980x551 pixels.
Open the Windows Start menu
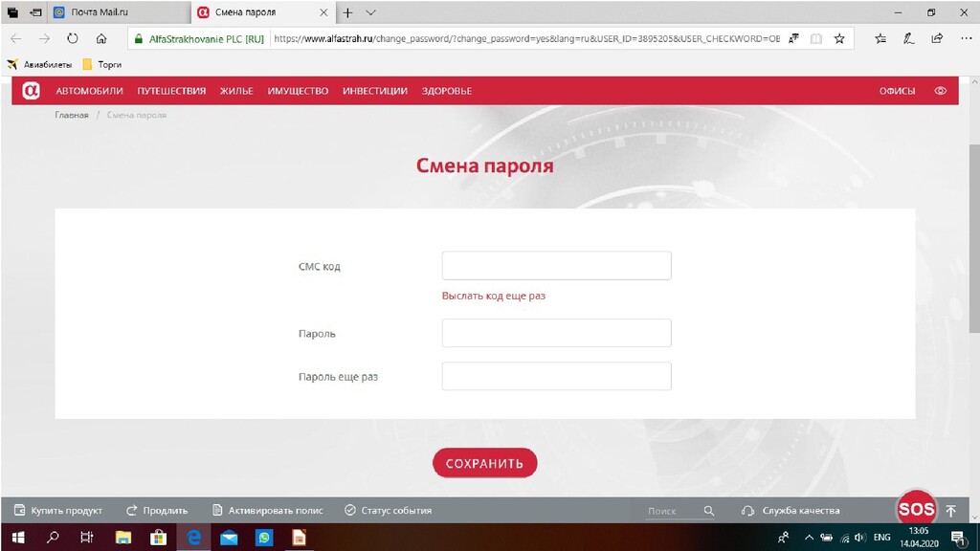[18, 538]
